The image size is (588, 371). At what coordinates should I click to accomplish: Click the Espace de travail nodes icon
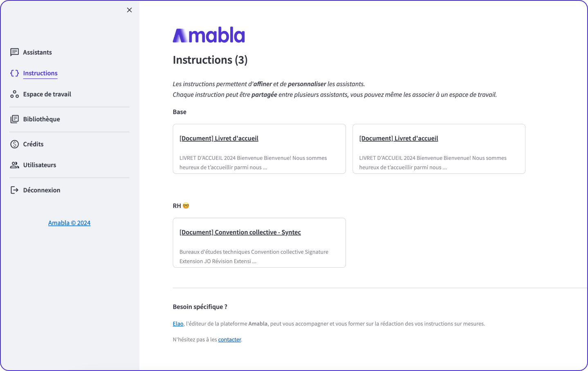point(15,94)
